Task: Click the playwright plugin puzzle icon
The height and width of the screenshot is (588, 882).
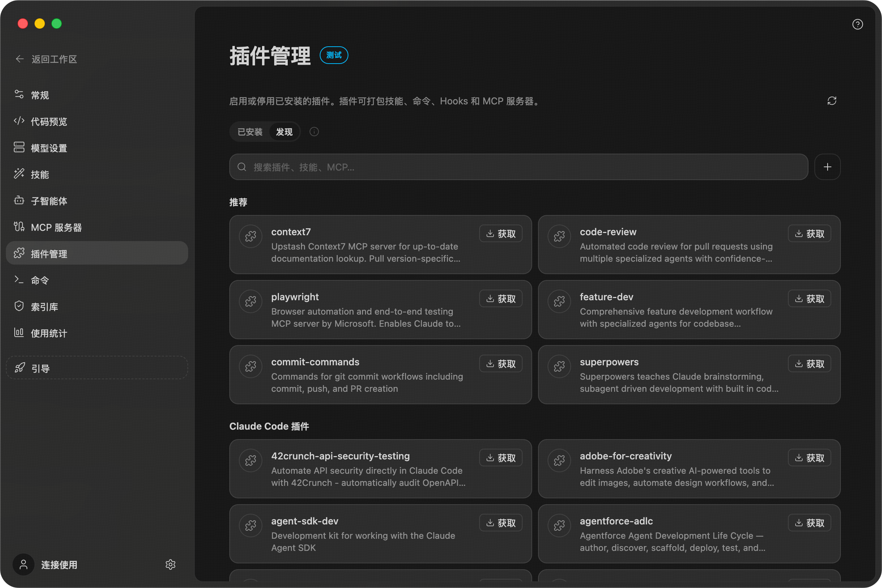Action: pos(251,301)
